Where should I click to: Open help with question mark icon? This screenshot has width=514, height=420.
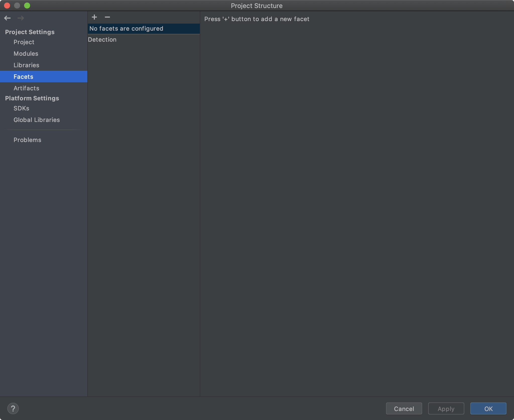coord(13,408)
